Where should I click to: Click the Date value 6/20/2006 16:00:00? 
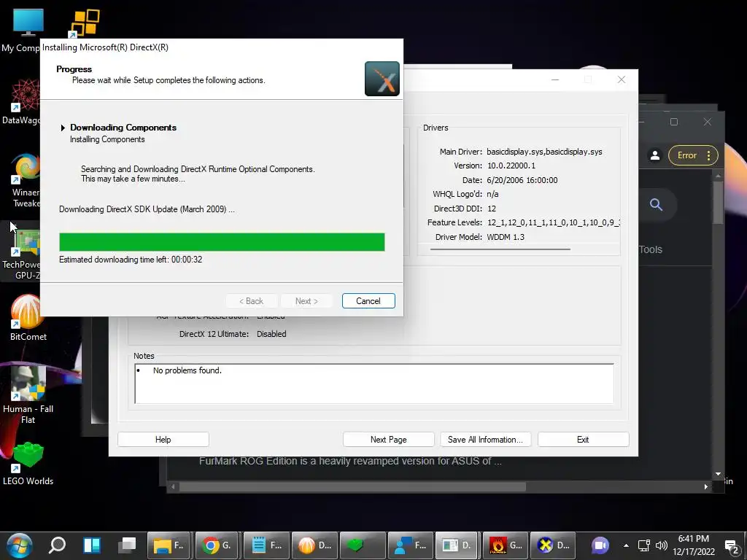pos(522,180)
